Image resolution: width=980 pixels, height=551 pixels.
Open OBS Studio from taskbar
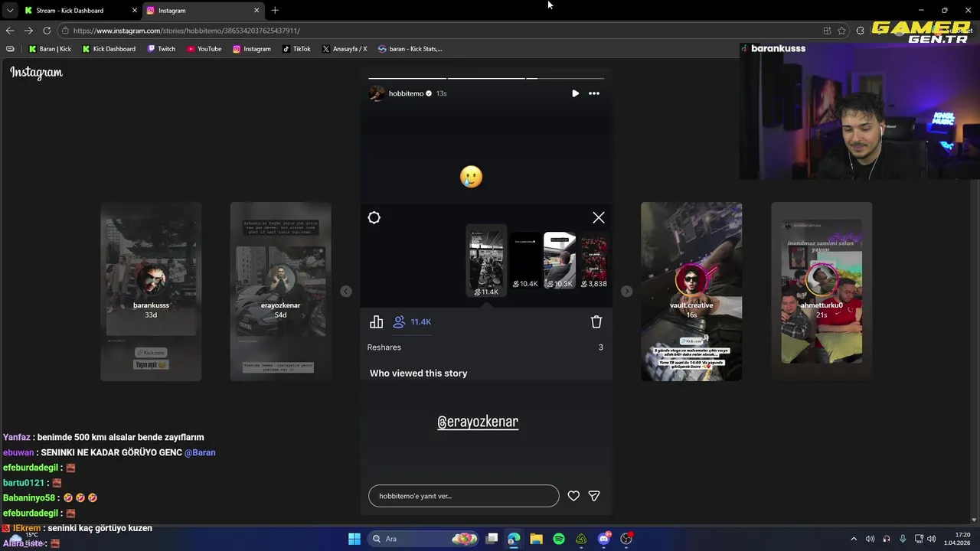(x=626, y=539)
